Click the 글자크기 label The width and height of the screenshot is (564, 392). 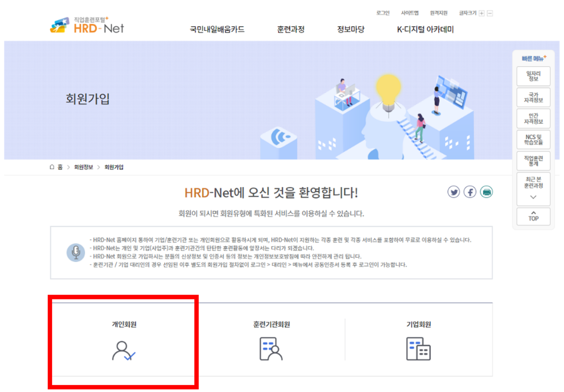(x=468, y=13)
